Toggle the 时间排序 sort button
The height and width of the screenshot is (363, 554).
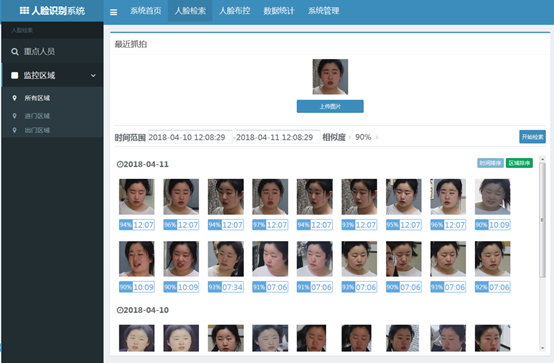coord(490,163)
